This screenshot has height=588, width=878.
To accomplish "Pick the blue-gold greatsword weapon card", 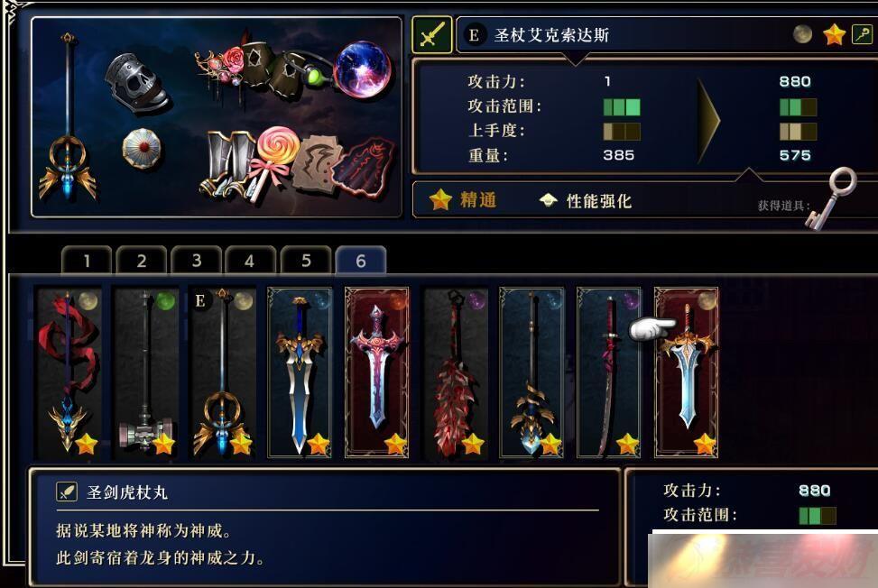I will [300, 372].
